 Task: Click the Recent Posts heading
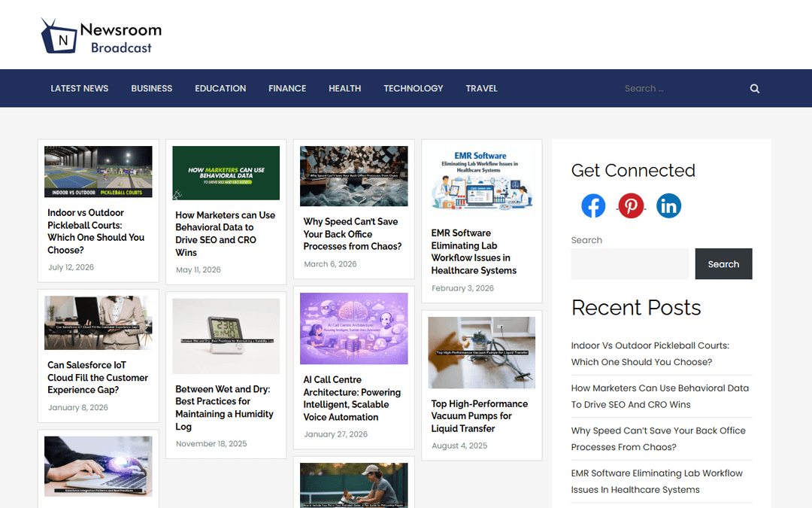pos(636,308)
